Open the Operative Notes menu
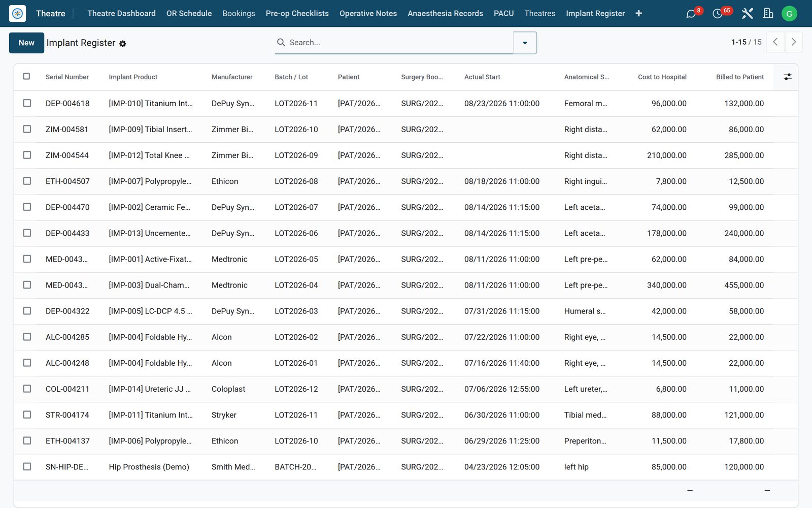 coord(368,14)
